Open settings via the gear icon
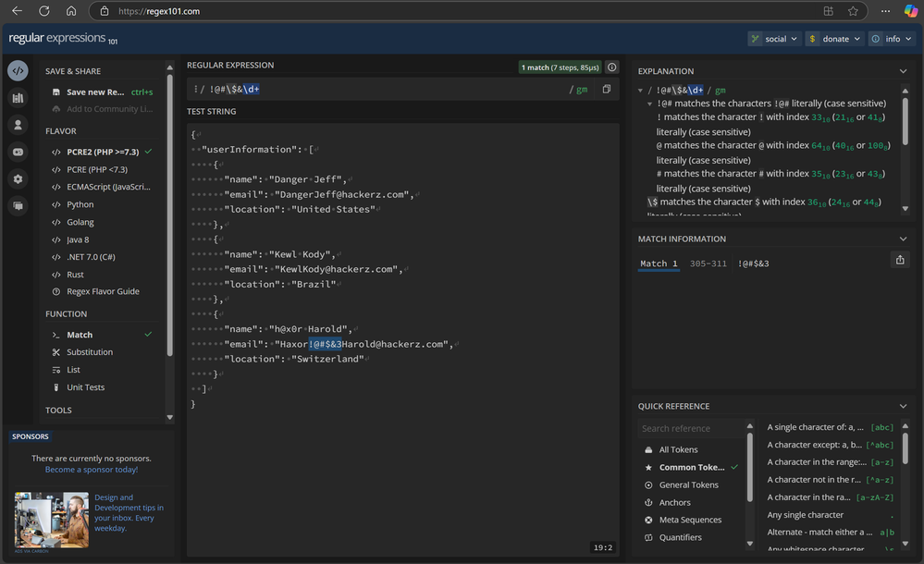 pyautogui.click(x=18, y=179)
